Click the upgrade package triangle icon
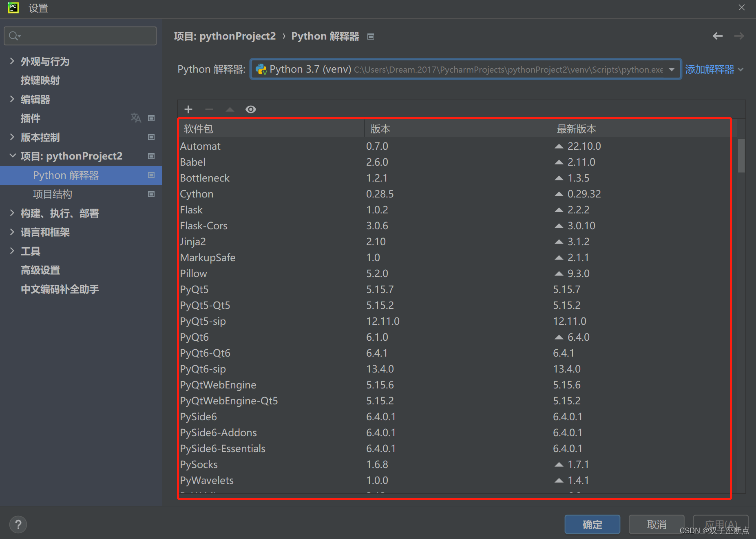 click(230, 109)
